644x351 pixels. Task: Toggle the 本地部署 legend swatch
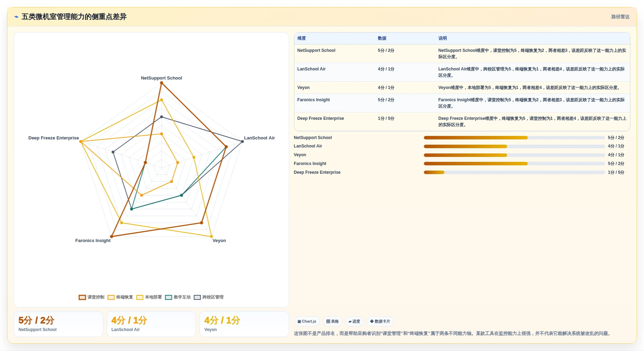tap(140, 297)
